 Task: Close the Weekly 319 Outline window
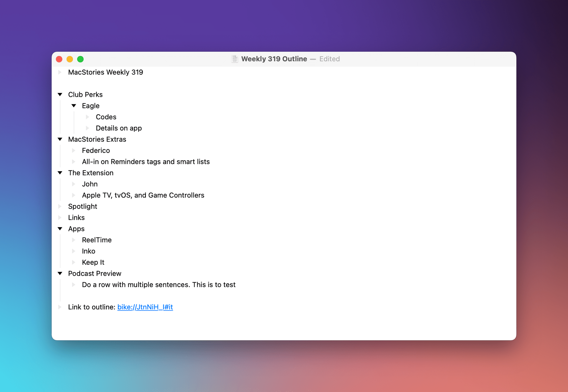tap(59, 59)
